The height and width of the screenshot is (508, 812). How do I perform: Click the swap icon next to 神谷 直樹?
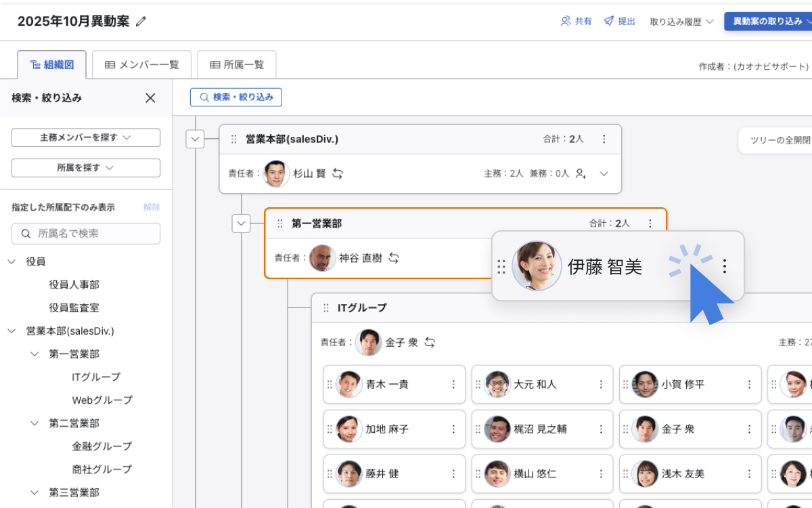(x=394, y=258)
